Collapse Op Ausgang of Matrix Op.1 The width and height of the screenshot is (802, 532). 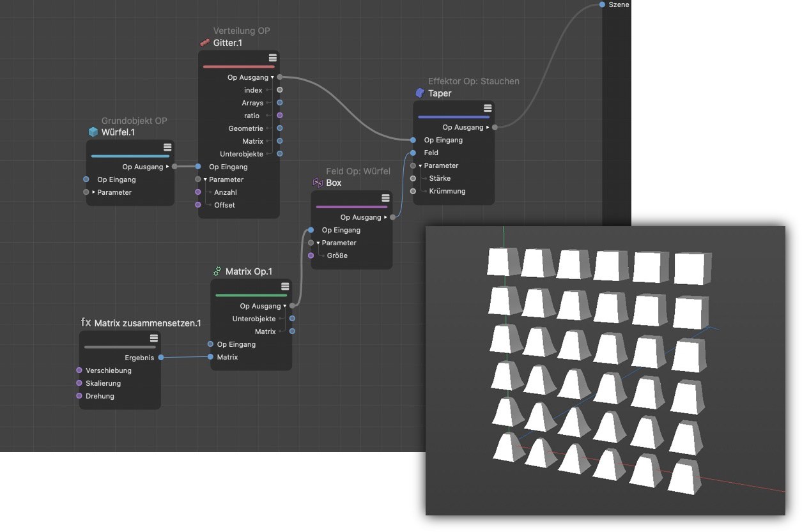coord(285,306)
